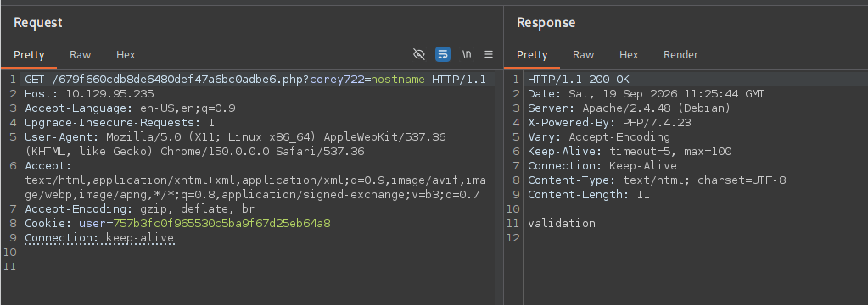Image resolution: width=868 pixels, height=305 pixels.
Task: Switch to the Request Raw tab
Action: pyautogui.click(x=81, y=55)
